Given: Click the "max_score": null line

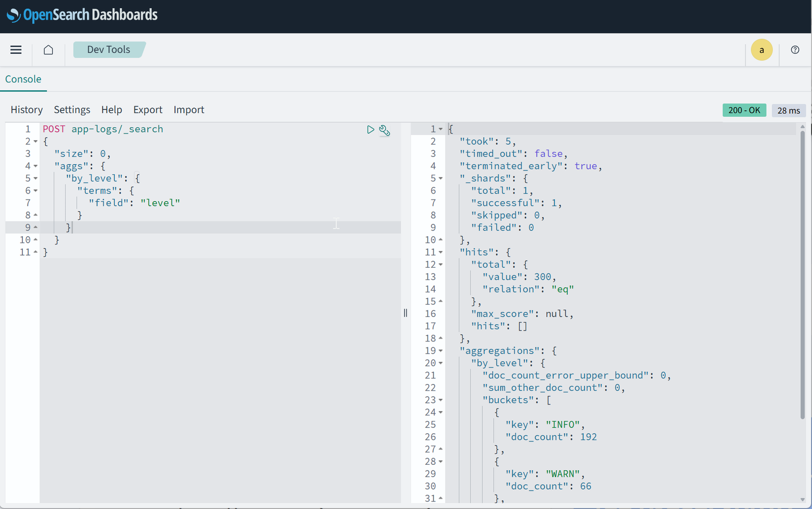Looking at the screenshot, I should click(522, 314).
